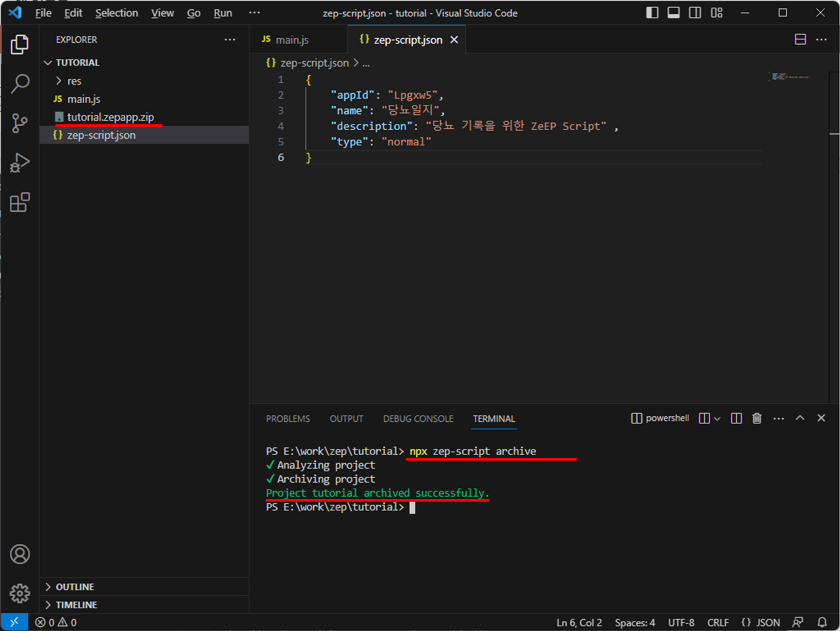This screenshot has width=840, height=631.
Task: Click the JSON language mode in status bar
Action: pyautogui.click(x=768, y=623)
